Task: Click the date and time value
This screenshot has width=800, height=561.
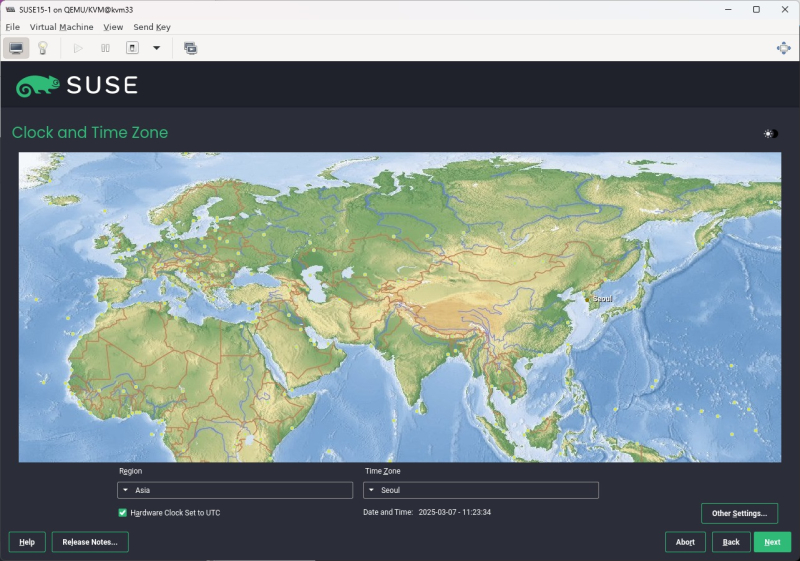Action: click(x=455, y=512)
